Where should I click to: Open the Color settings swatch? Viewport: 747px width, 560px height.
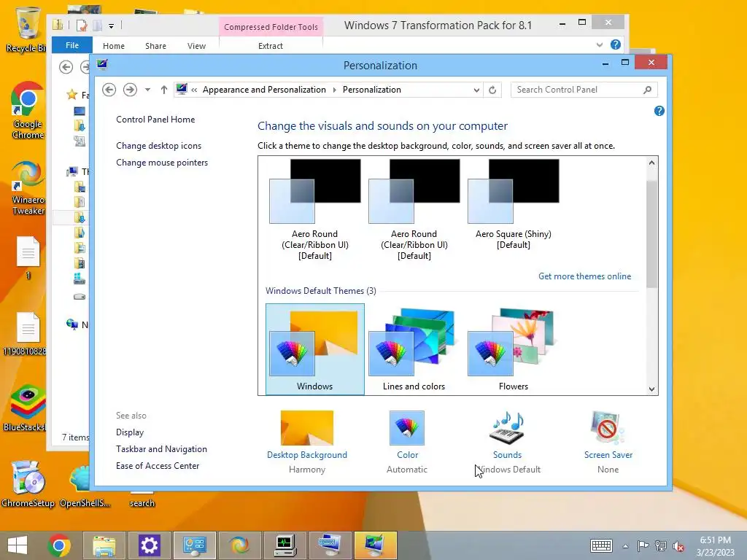407,427
